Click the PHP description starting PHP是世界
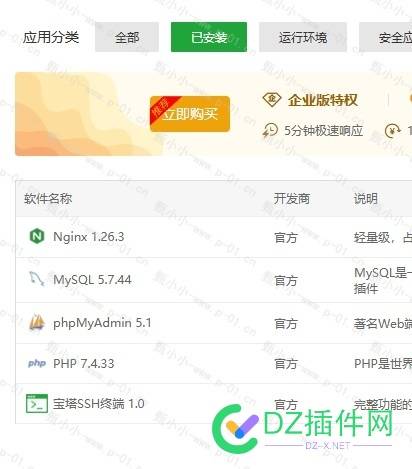412x469 pixels. tap(383, 364)
